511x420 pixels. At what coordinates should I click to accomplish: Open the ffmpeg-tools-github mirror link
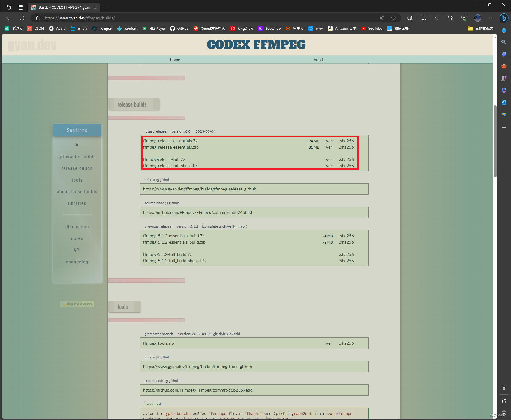click(x=197, y=367)
